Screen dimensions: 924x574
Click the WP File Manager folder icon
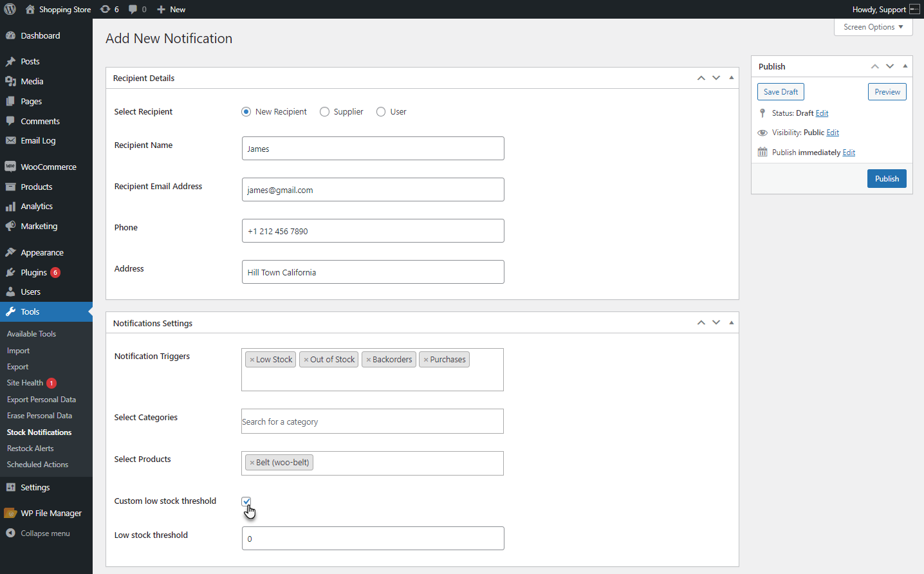click(x=10, y=513)
